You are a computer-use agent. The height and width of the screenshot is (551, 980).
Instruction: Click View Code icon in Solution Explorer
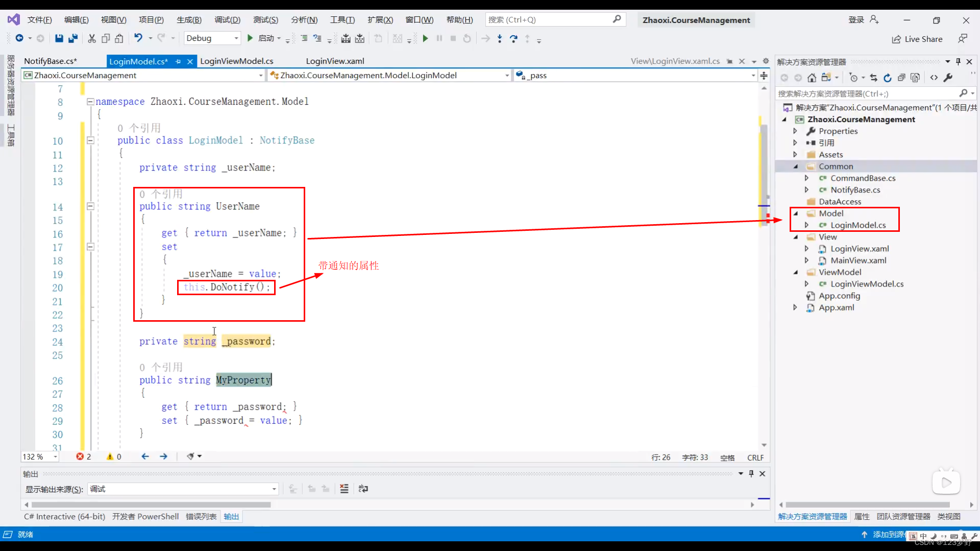click(934, 78)
